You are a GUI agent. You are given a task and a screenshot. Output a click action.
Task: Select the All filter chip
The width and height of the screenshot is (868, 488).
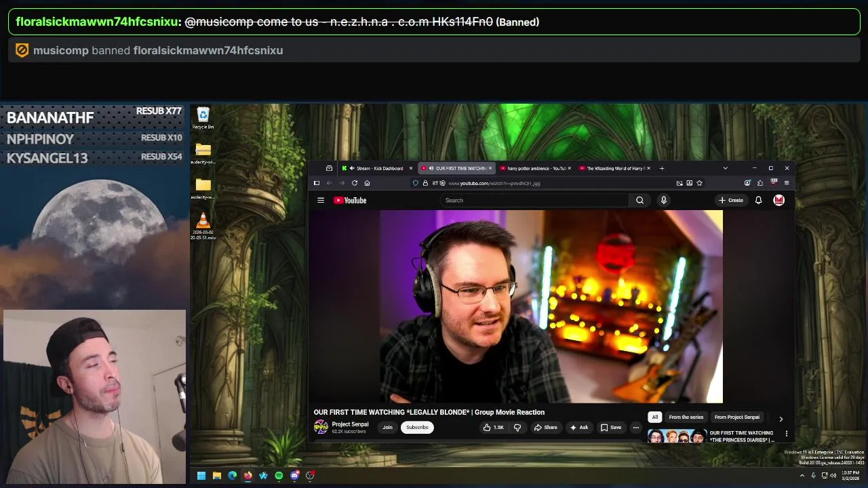654,417
